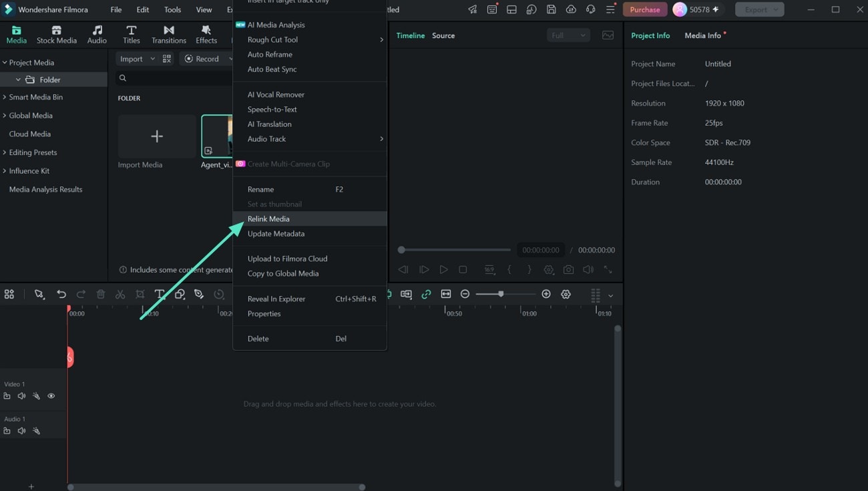Zoom out the timeline with minus icon
868x491 pixels.
point(465,295)
